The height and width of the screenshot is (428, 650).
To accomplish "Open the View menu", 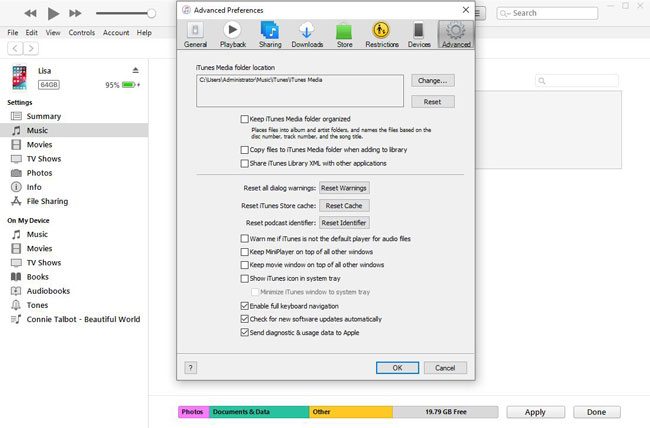I will pos(53,32).
